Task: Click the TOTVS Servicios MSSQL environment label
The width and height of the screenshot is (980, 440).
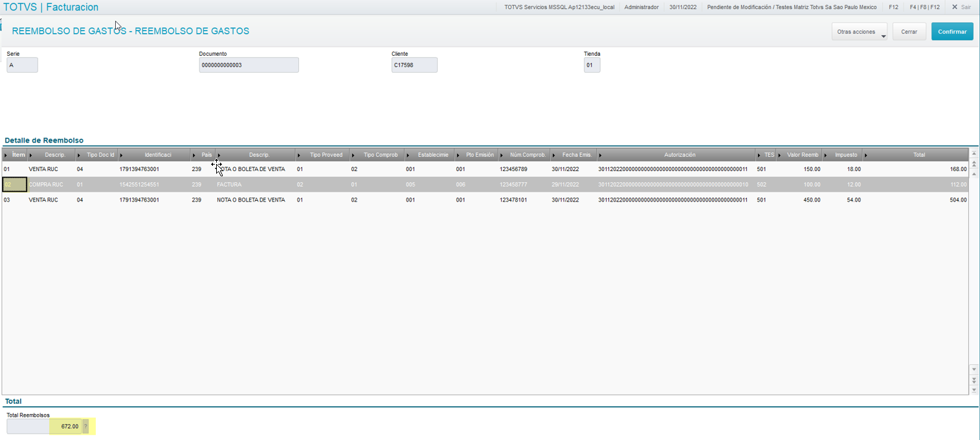Action: point(559,6)
